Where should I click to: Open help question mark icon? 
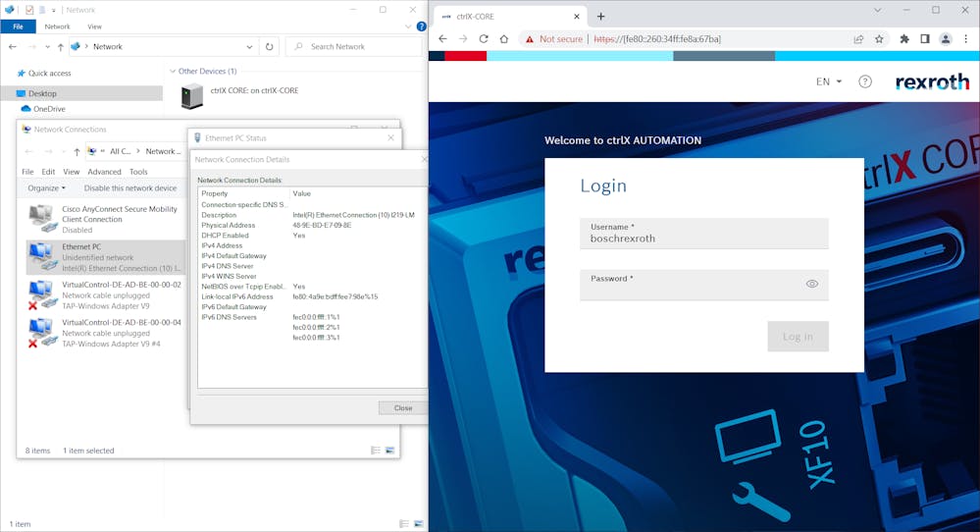click(864, 81)
